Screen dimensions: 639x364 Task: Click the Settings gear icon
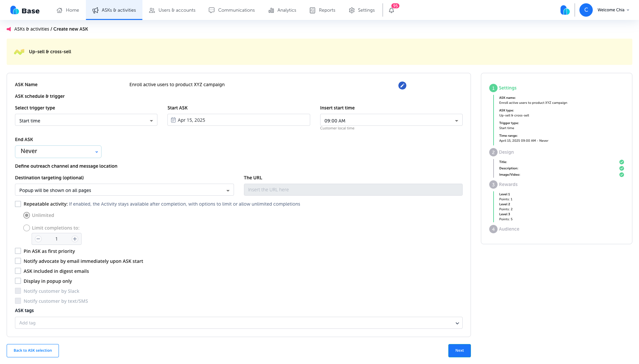point(352,10)
